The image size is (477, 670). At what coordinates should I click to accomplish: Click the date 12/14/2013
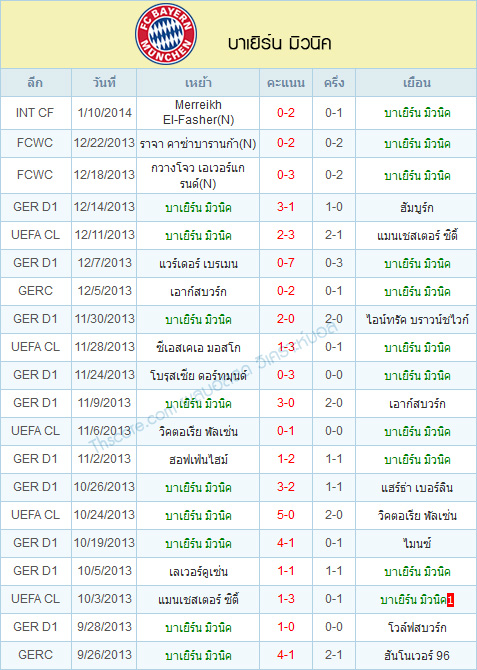pos(104,207)
